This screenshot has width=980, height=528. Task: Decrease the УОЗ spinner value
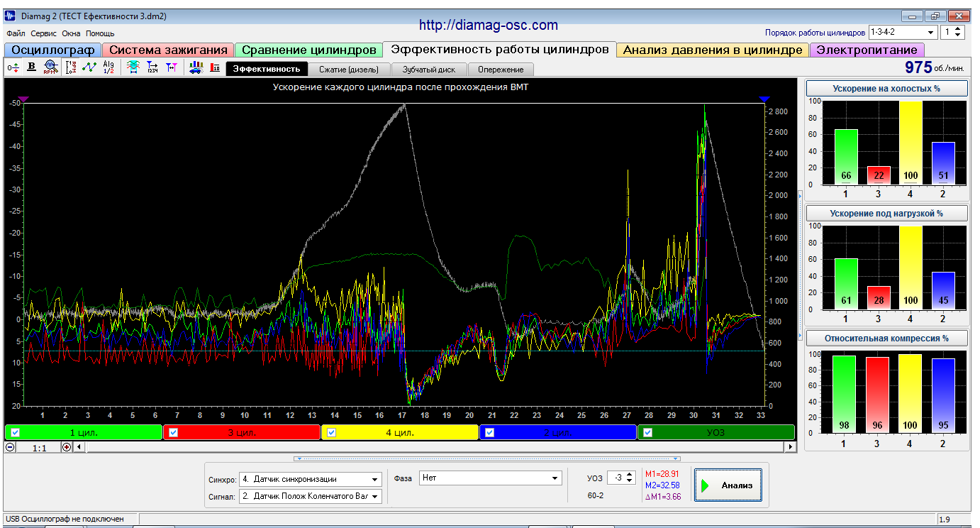tap(630, 482)
